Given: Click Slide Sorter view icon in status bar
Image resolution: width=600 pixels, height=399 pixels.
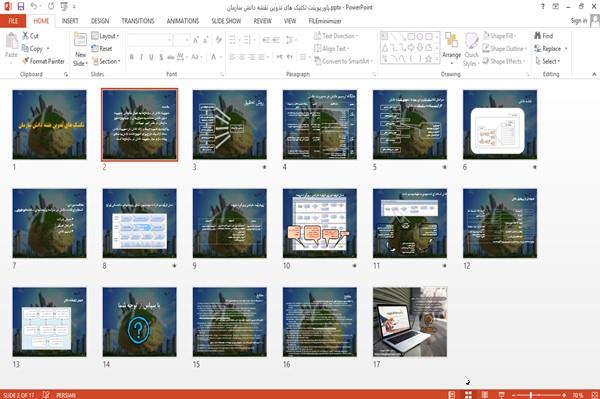Looking at the screenshot, I should (468, 395).
